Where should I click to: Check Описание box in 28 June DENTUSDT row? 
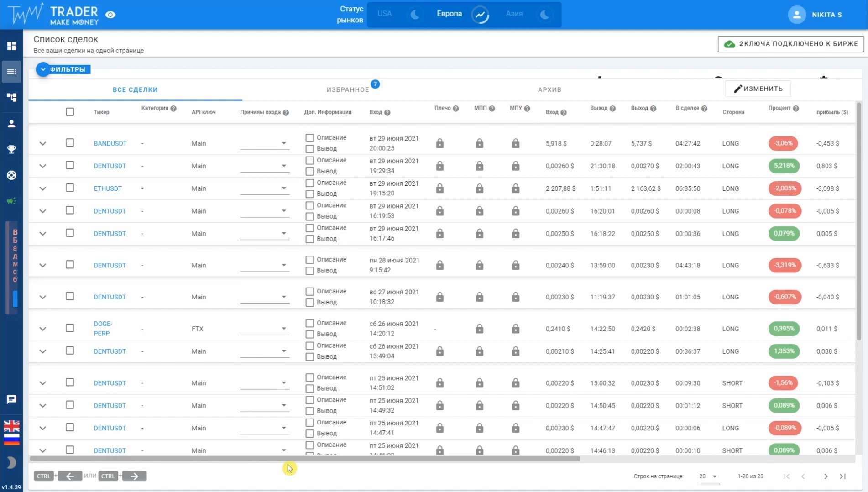[309, 259]
